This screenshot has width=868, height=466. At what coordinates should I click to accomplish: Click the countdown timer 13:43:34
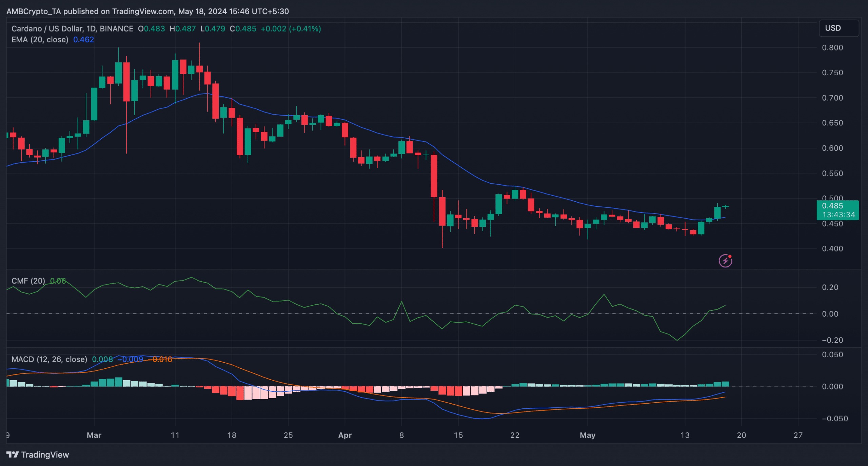point(839,215)
